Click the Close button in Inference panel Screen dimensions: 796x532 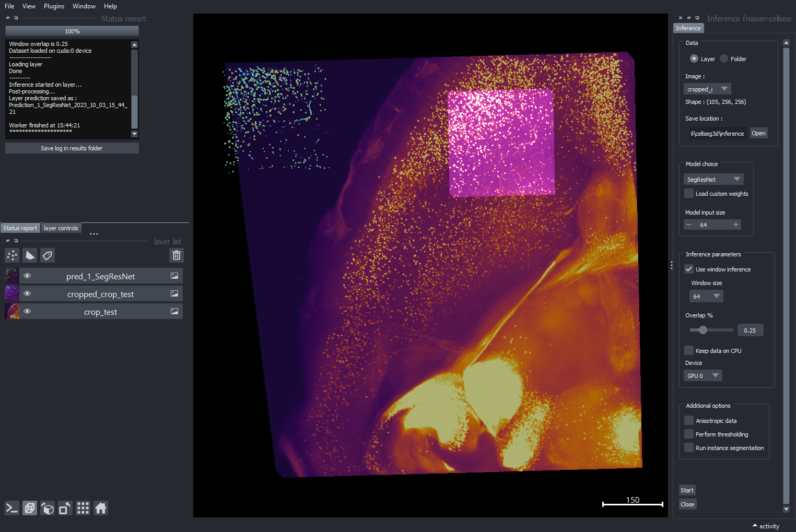tap(687, 504)
